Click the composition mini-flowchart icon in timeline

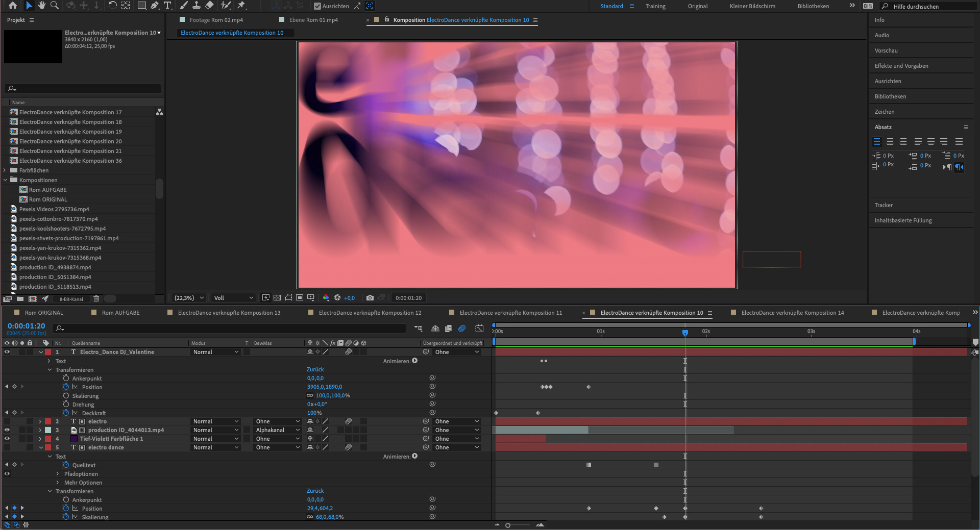(x=418, y=329)
